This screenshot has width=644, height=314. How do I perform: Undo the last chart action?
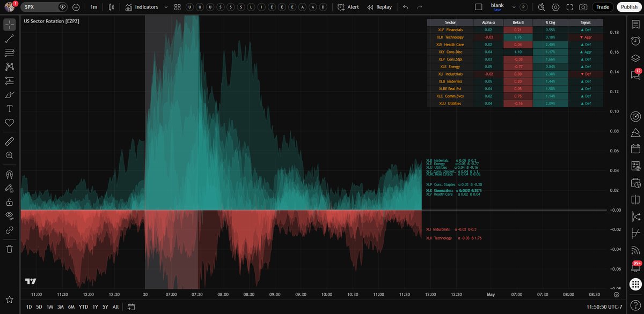[x=406, y=7]
